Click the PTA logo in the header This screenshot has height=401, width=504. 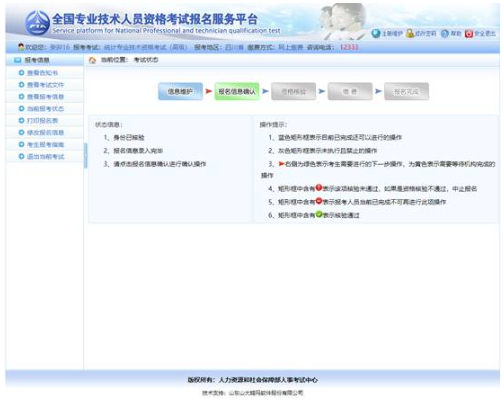(37, 22)
